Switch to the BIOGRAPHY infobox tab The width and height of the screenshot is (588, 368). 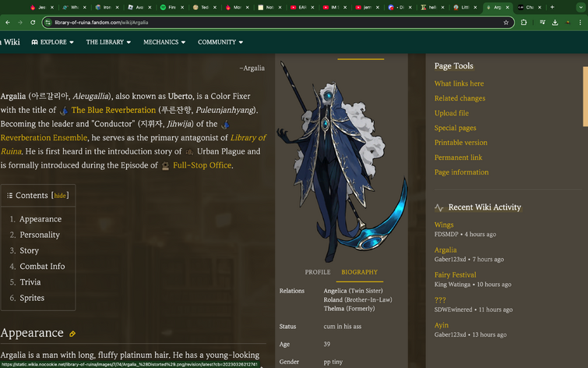(x=359, y=272)
